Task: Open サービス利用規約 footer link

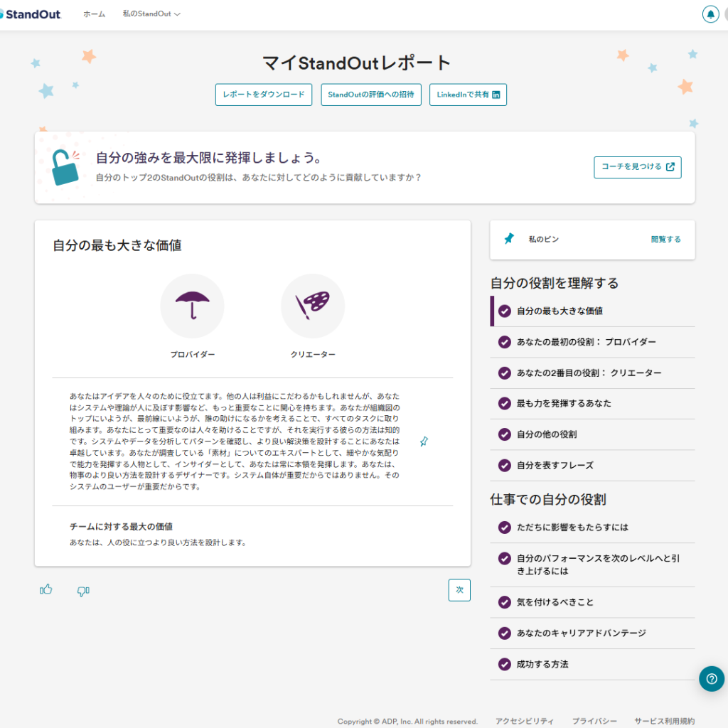Action: coord(665,721)
